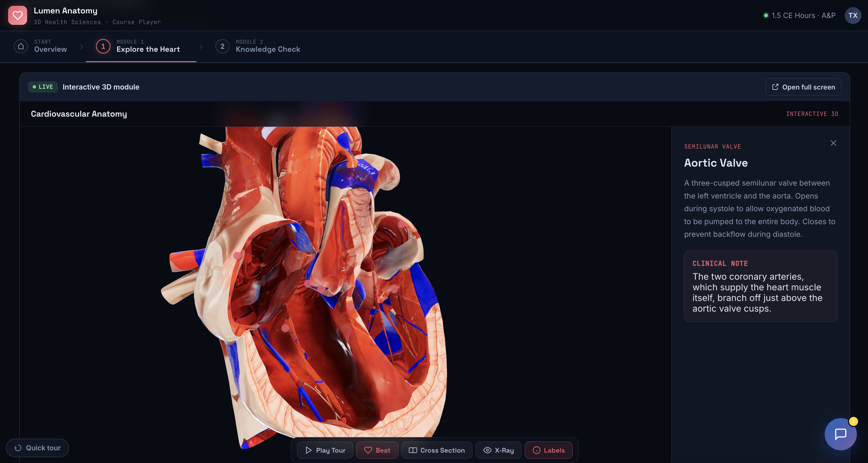Toggle X-Ray mode

tap(498, 450)
